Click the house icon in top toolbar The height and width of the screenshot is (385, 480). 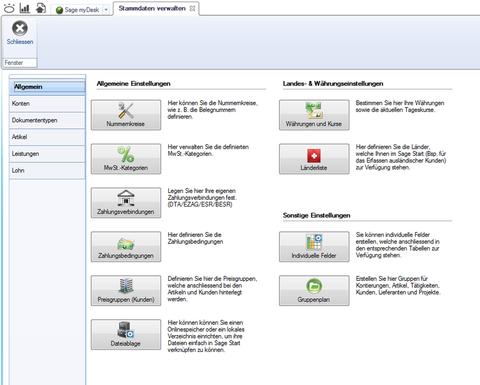[41, 8]
